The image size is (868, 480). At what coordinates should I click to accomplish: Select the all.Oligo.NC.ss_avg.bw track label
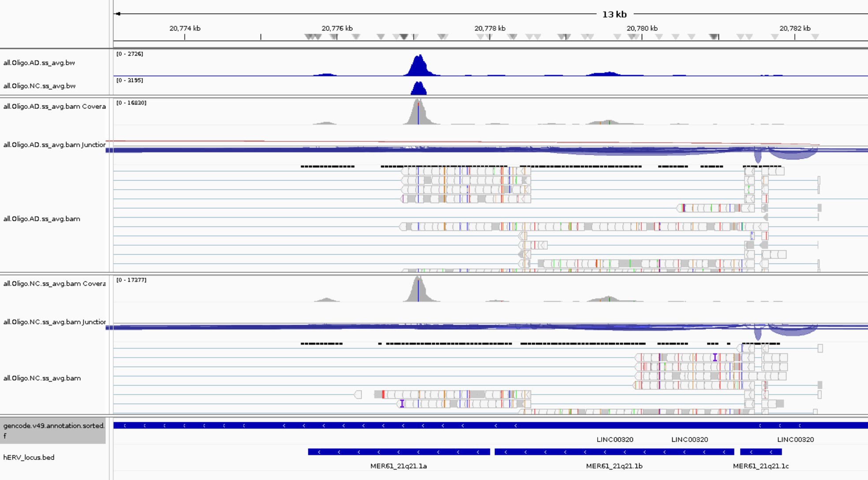(x=39, y=86)
